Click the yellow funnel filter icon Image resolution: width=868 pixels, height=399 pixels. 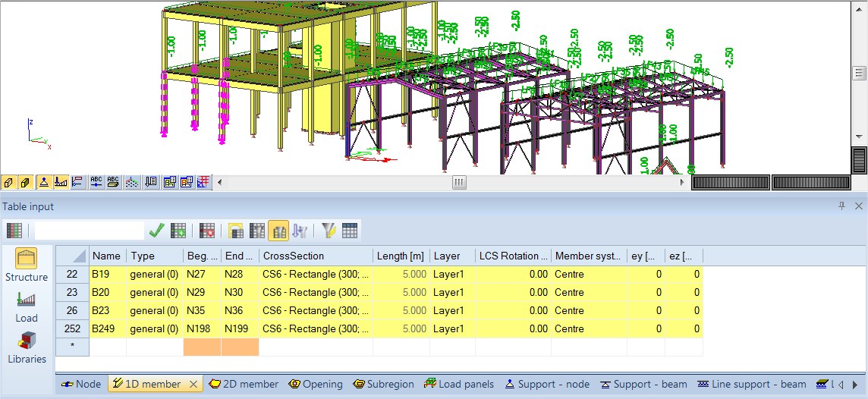(x=329, y=231)
